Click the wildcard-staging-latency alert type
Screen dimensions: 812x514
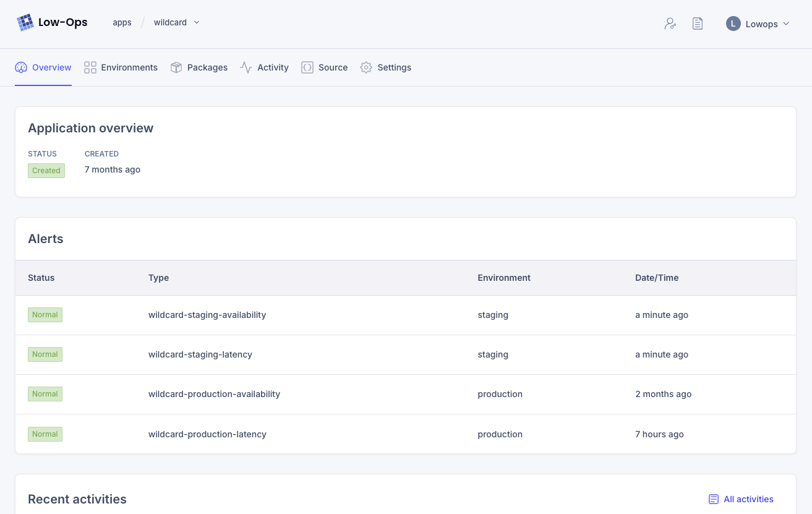[x=200, y=354]
